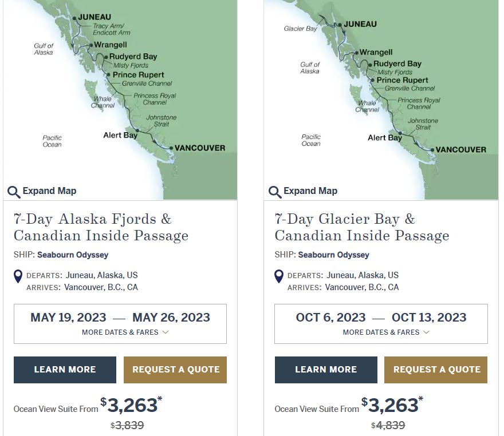
Task: Click location pin beside Glacier Bay departure
Action: coord(279,276)
